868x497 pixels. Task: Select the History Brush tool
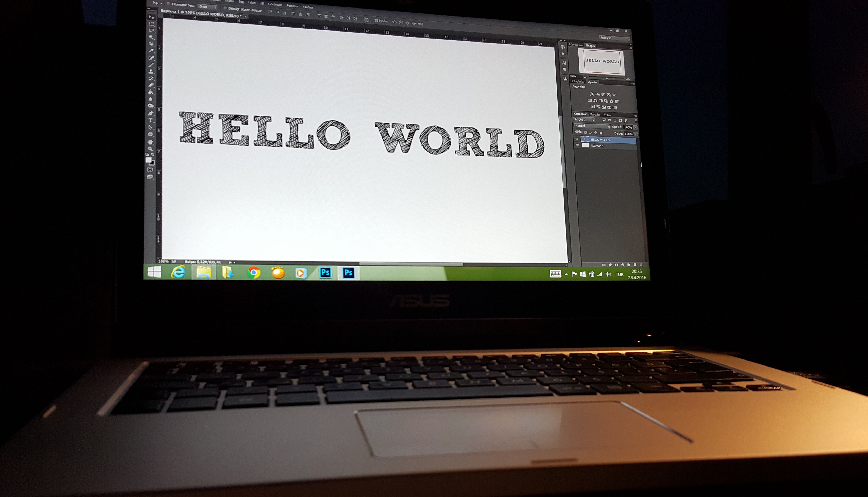[151, 78]
